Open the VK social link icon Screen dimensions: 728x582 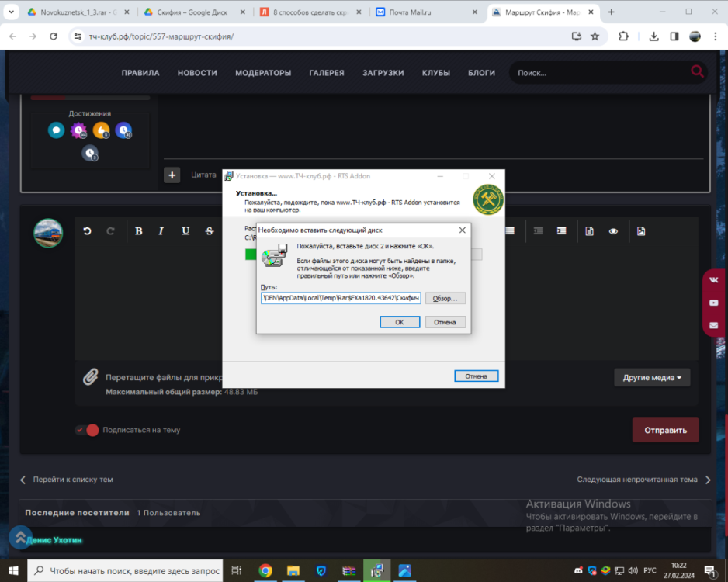pos(713,280)
